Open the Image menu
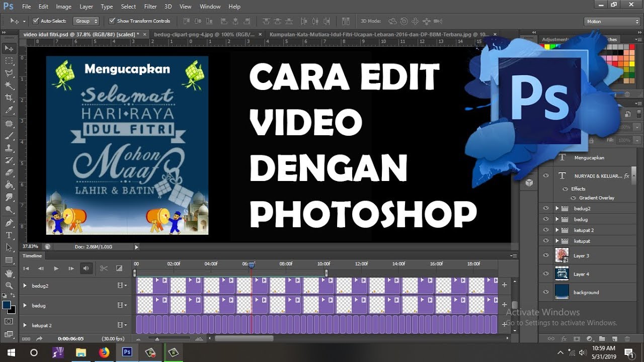The image size is (644, 362). coord(63,7)
